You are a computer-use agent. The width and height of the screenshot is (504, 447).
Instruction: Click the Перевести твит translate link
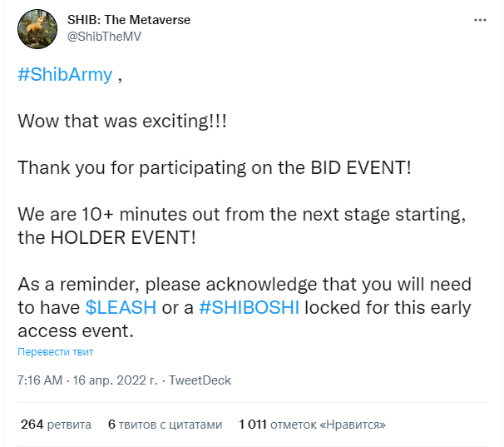pos(55,352)
